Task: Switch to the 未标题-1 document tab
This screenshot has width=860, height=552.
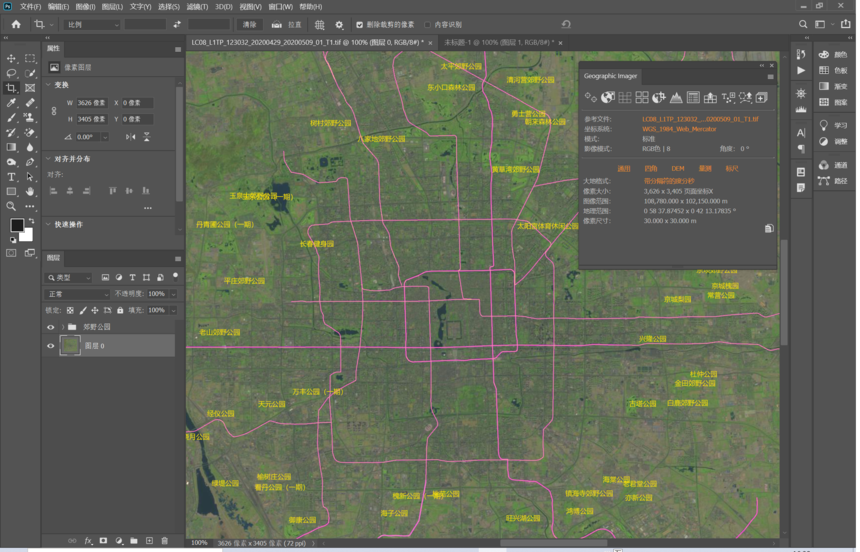Action: click(499, 42)
